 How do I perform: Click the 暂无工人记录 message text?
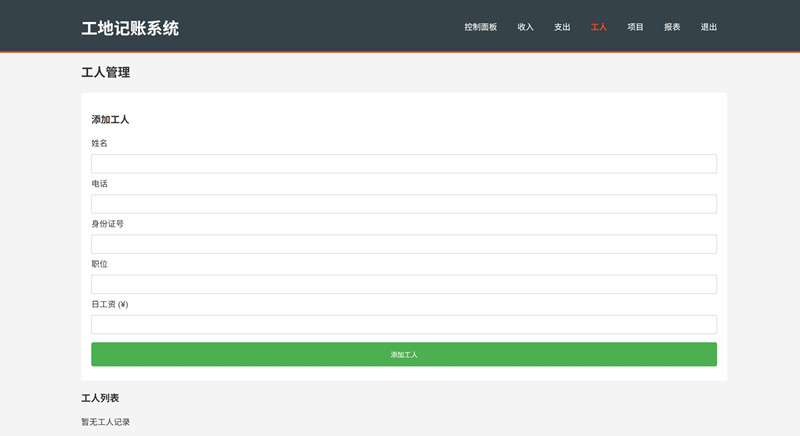106,422
